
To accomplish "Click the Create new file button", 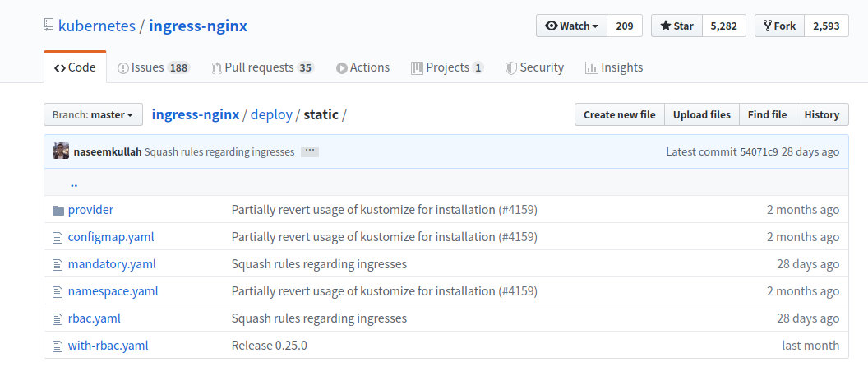I will tap(620, 115).
